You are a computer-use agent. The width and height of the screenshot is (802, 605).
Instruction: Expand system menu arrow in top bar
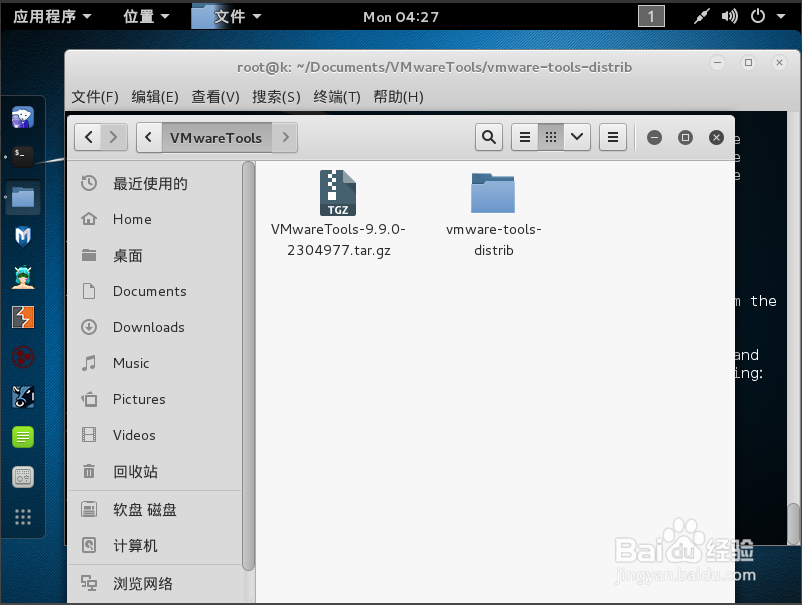click(781, 16)
